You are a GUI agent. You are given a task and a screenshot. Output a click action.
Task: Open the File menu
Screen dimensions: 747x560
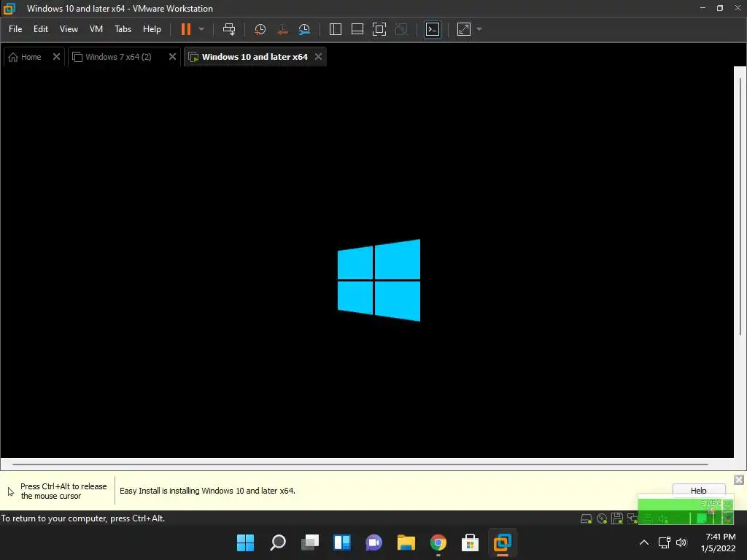15,29
